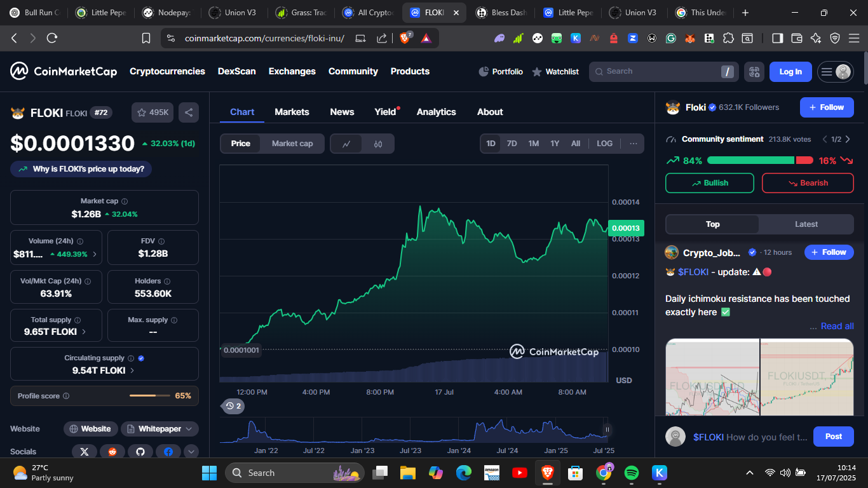868x488 pixels.
Task: Open Spotify from the taskbar
Action: coord(632,473)
